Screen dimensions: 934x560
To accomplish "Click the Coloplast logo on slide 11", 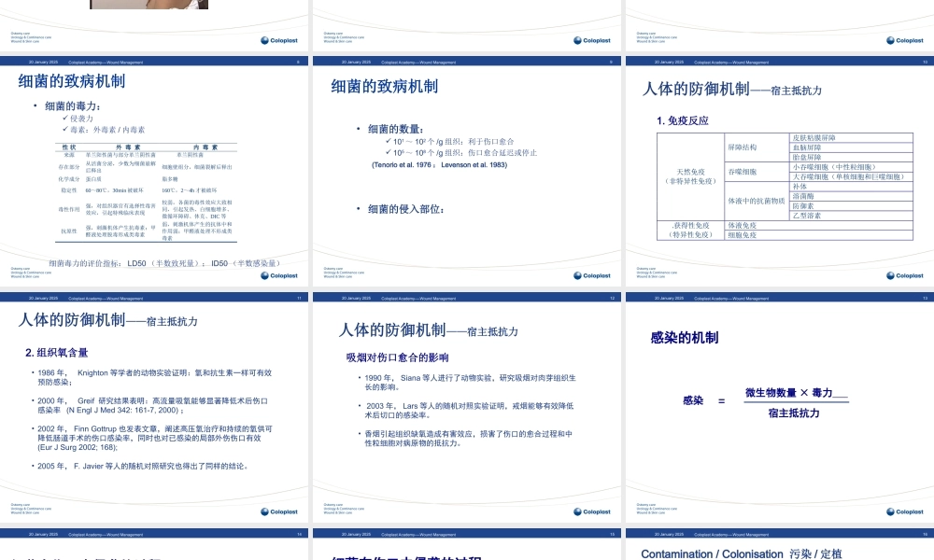I will coord(280,511).
